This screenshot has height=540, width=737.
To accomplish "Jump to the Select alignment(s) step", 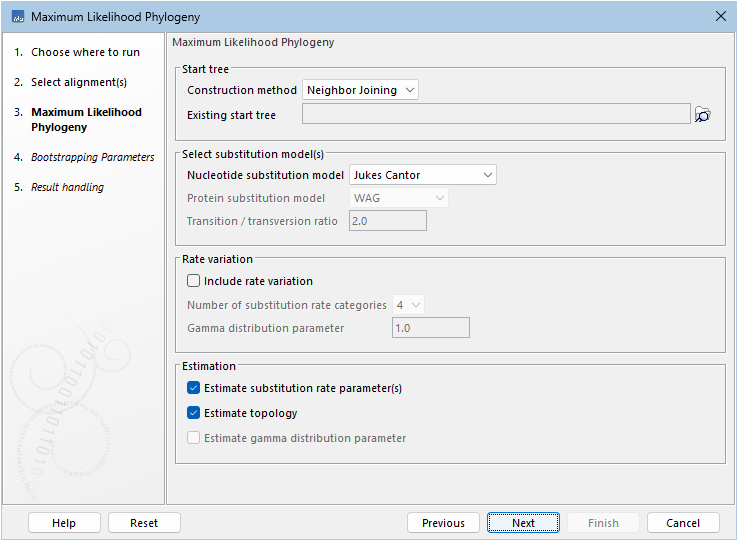I will pos(79,82).
